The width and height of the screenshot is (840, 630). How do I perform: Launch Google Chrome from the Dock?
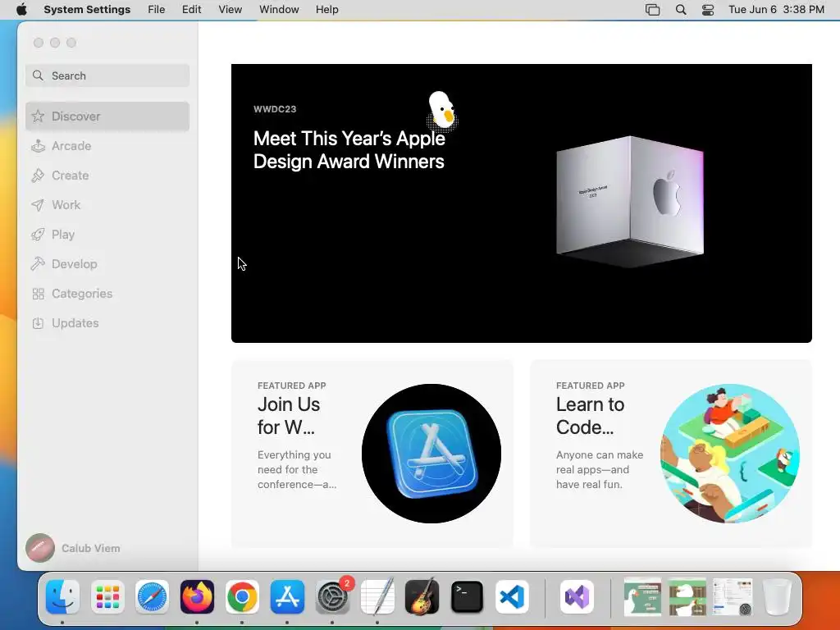click(x=242, y=596)
